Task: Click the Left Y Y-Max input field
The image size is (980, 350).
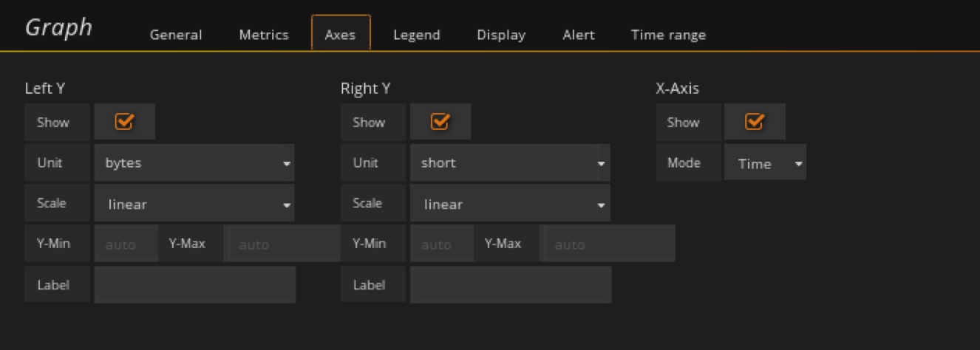Action: click(281, 244)
